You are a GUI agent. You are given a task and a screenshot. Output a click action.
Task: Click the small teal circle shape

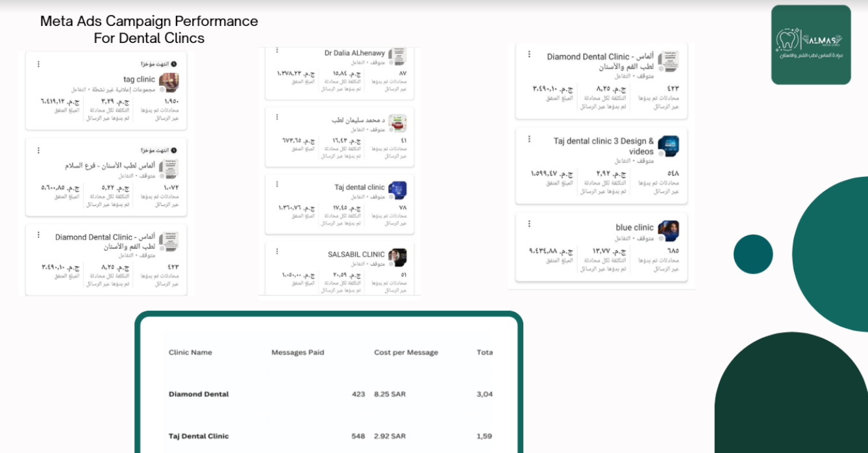pos(753,254)
